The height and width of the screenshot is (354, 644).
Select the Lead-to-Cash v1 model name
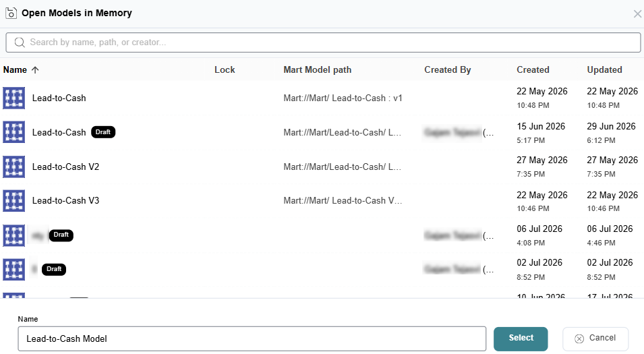pyautogui.click(x=59, y=98)
